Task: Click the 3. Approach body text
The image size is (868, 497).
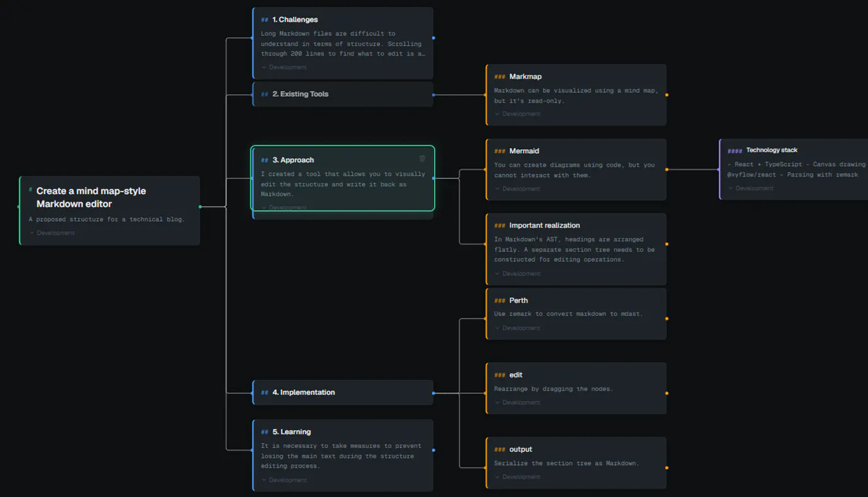Action: pos(343,184)
